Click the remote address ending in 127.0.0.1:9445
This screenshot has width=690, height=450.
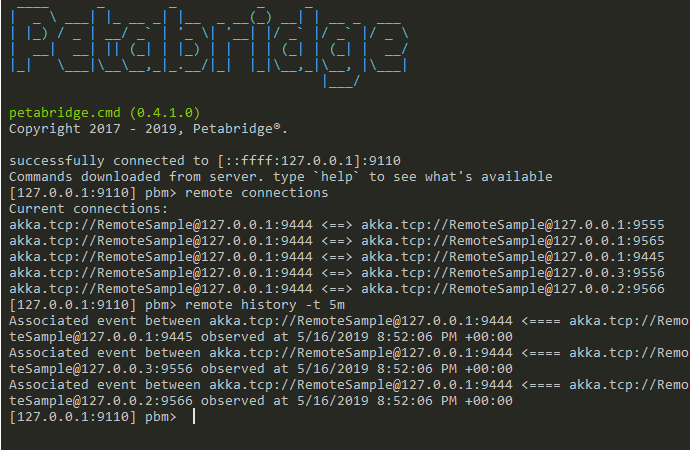click(513, 257)
